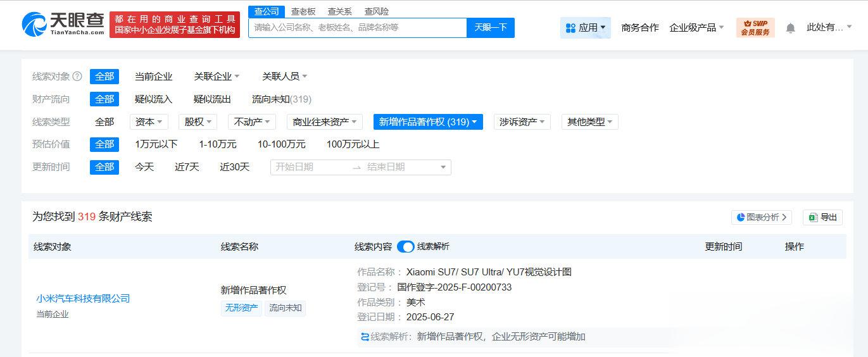Viewport: 868px width, 357px height.
Task: Select 全部 for 财产流向 filter
Action: tap(104, 99)
